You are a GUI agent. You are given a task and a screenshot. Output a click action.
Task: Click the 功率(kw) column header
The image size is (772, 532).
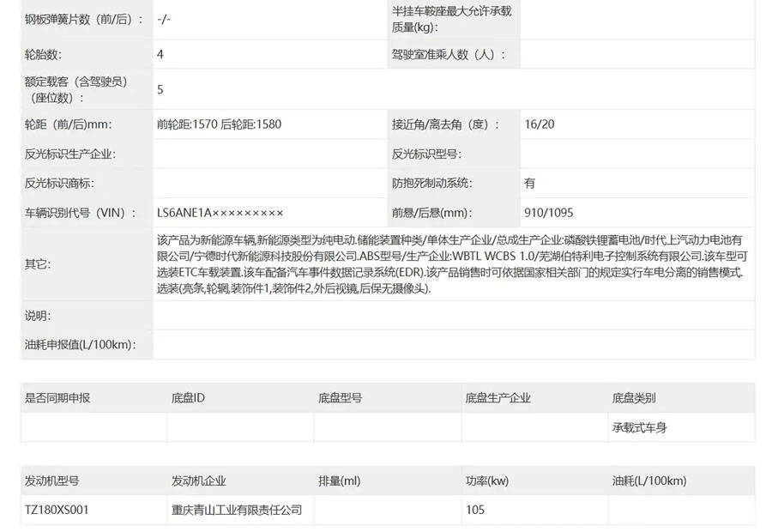(487, 481)
